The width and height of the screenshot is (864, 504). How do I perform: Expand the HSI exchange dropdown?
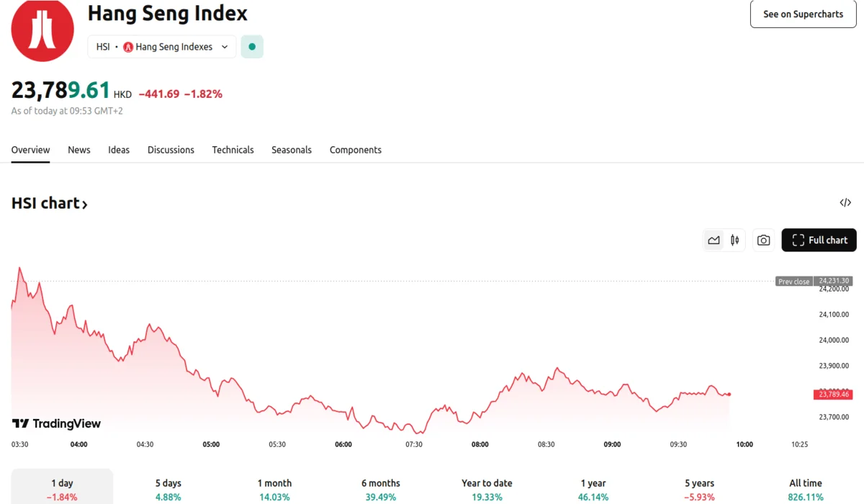tap(225, 47)
